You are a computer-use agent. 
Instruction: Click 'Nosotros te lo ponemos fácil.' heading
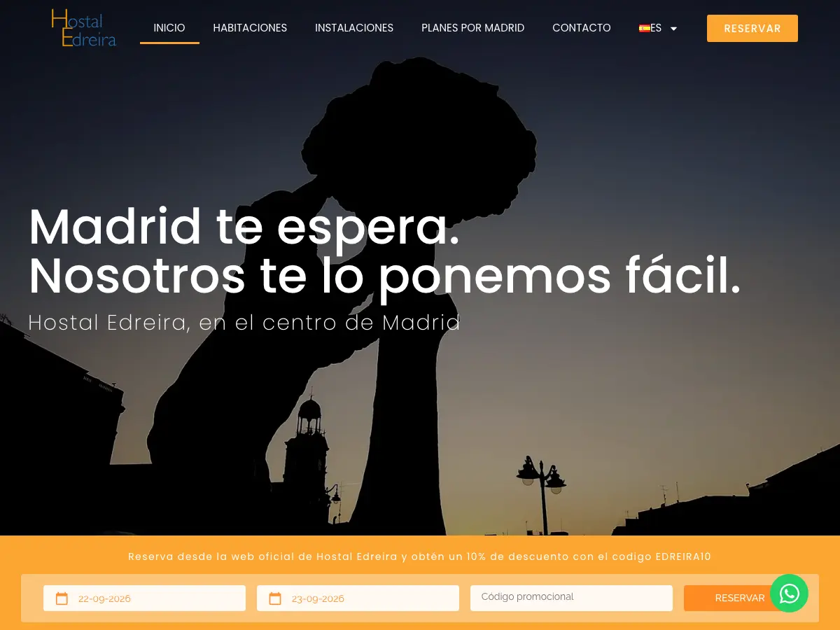click(384, 277)
